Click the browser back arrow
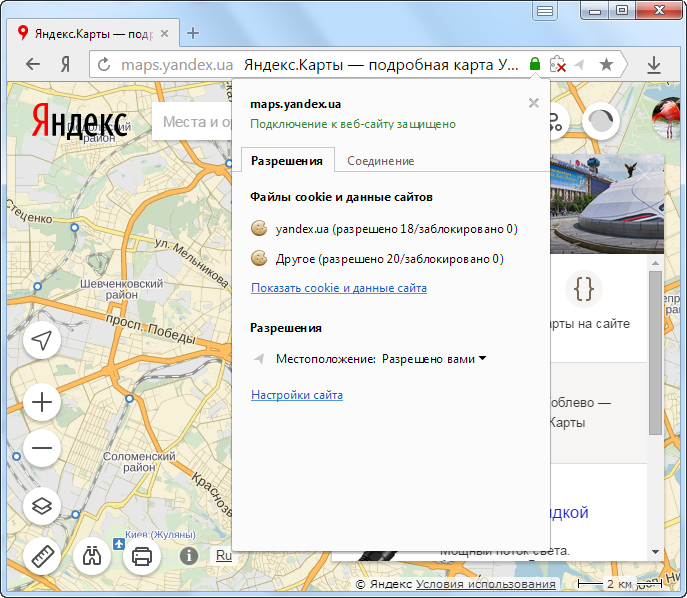 coord(33,64)
